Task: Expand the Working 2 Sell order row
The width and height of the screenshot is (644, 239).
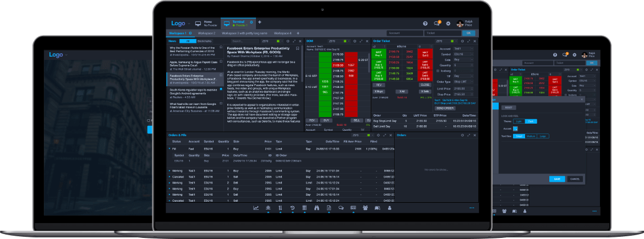Action: click(170, 182)
